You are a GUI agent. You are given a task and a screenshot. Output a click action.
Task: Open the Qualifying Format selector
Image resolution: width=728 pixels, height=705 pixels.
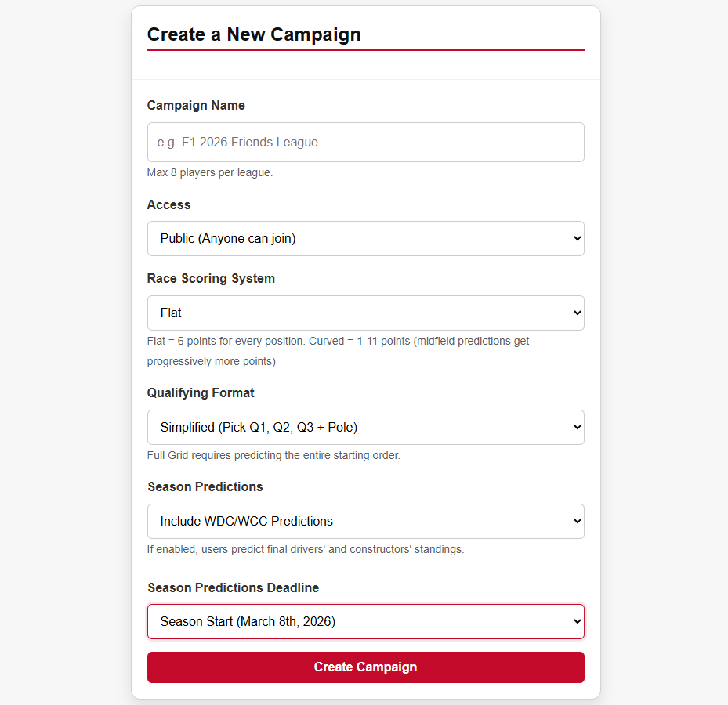tap(365, 427)
